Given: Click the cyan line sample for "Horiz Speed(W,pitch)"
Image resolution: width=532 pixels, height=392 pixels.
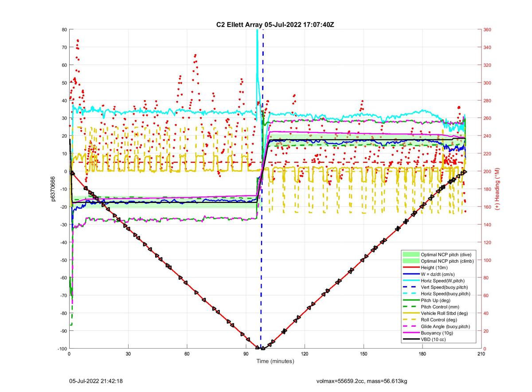Looking at the screenshot, I should click(x=411, y=281).
